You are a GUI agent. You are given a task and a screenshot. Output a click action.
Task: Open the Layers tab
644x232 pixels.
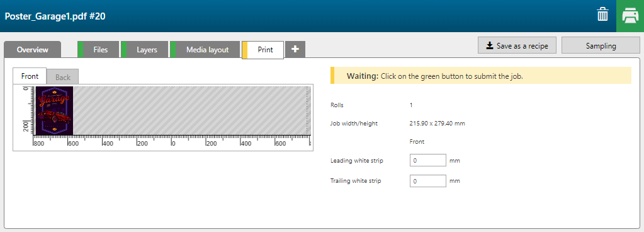(145, 50)
